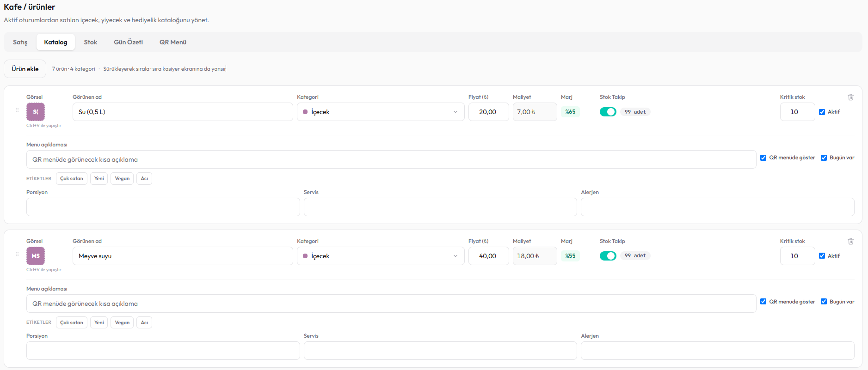Add Yeni tag to Su (0,5 L)
The height and width of the screenshot is (370, 868).
click(x=99, y=179)
